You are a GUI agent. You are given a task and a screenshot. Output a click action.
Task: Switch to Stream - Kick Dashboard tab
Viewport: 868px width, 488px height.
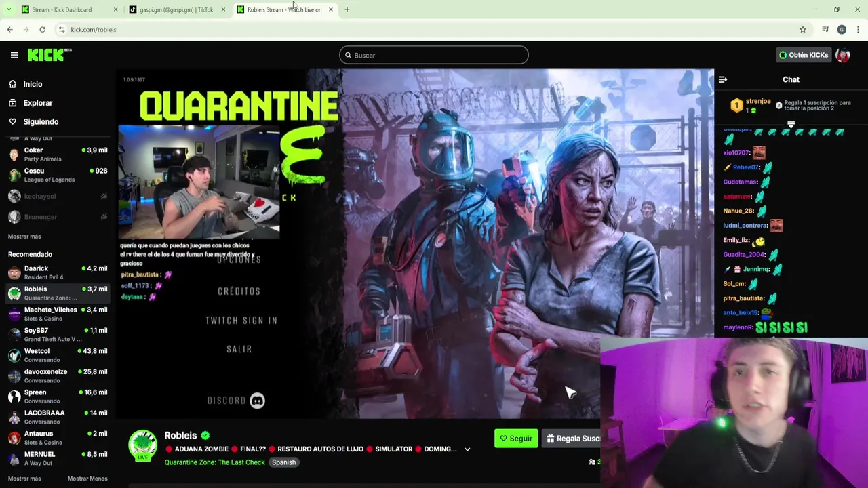[61, 9]
